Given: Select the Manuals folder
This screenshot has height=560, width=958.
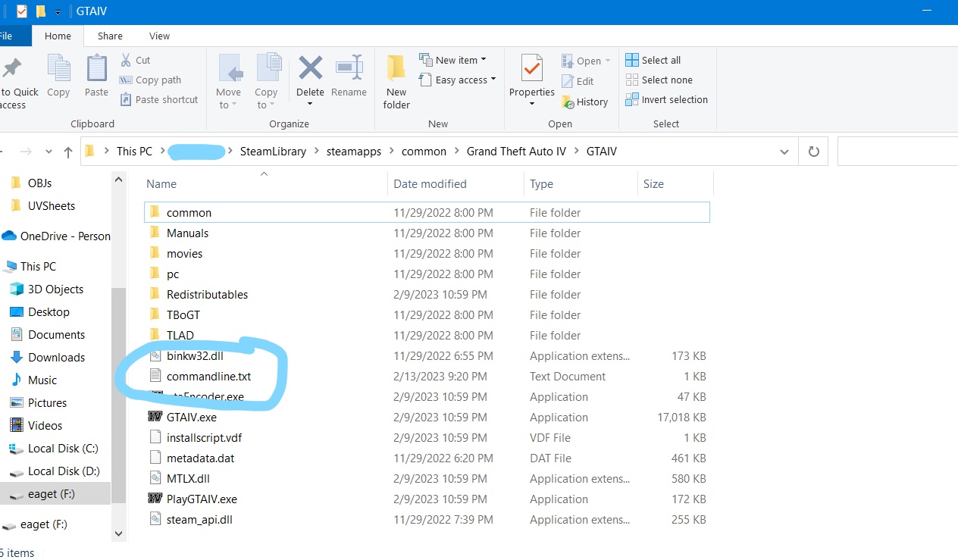Looking at the screenshot, I should tap(427, 233).
